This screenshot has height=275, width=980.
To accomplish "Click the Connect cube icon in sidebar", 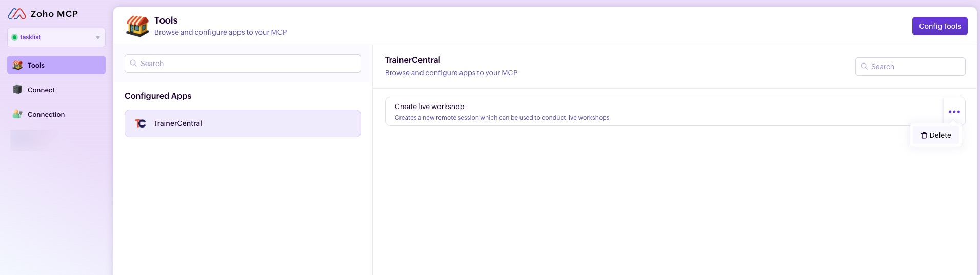I will 17,90.
